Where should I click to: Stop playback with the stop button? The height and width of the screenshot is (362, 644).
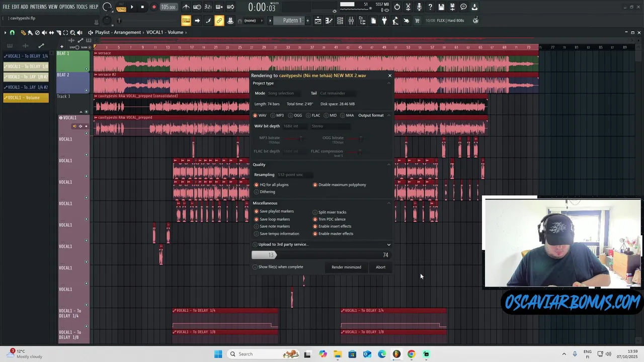click(x=142, y=7)
